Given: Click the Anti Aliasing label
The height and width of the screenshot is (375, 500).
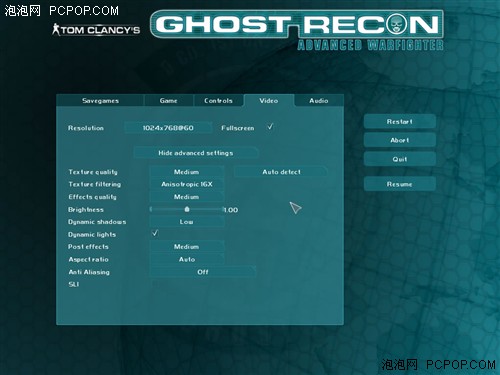Looking at the screenshot, I should click(x=89, y=272).
